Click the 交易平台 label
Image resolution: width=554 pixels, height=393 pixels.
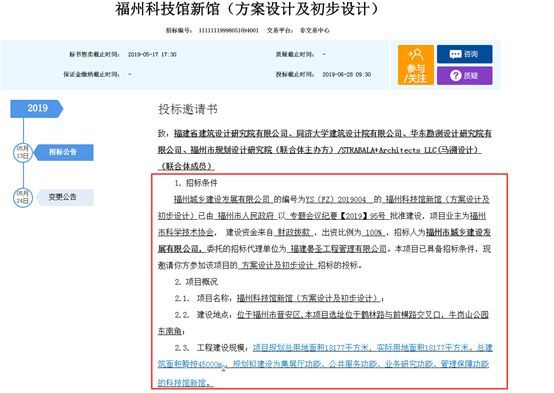pos(279,30)
